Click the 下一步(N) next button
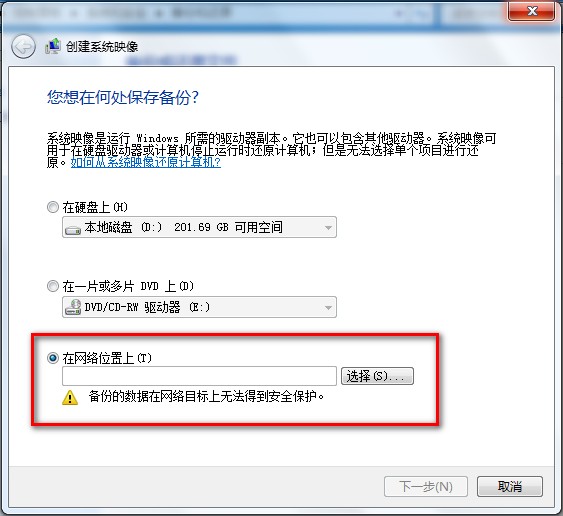The image size is (563, 516). 426,487
